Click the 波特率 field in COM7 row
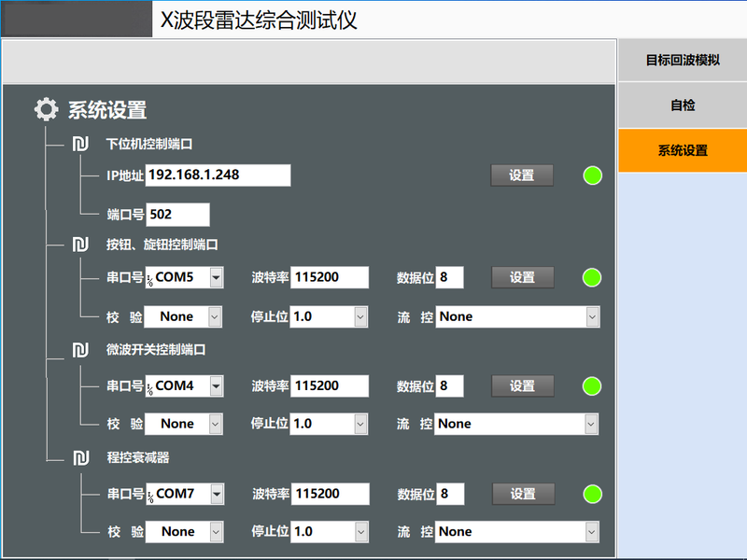This screenshot has height=560, width=747. (x=331, y=494)
